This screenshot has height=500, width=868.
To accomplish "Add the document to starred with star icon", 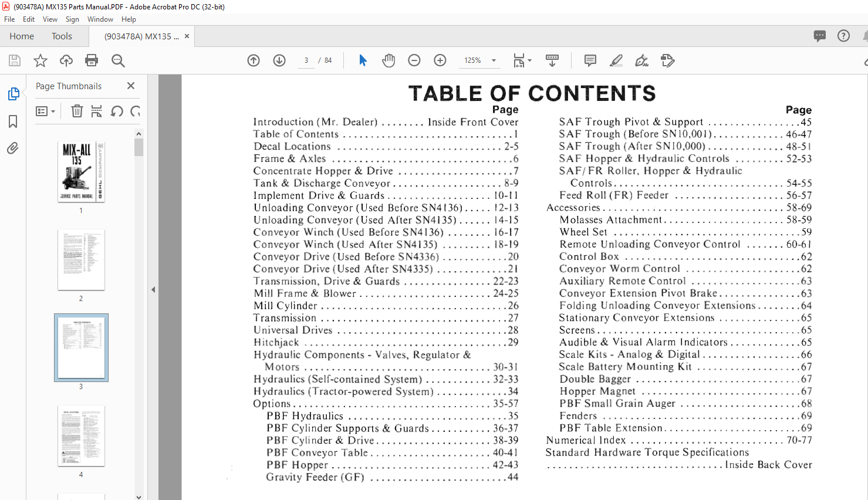I will tap(40, 60).
